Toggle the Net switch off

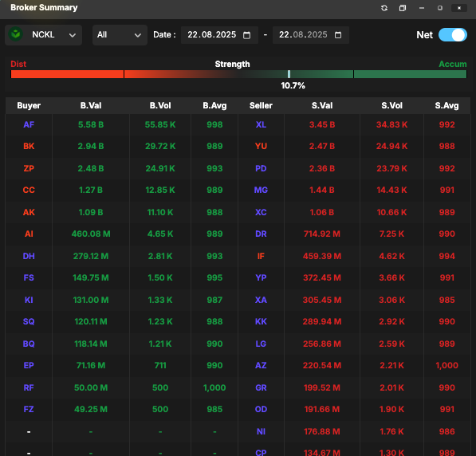[453, 35]
